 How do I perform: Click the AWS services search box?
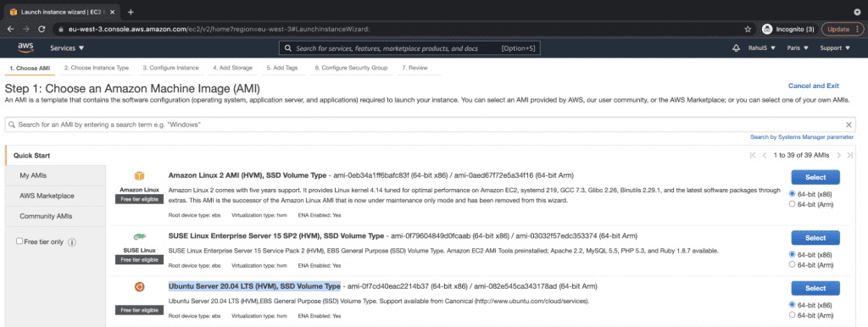[409, 48]
